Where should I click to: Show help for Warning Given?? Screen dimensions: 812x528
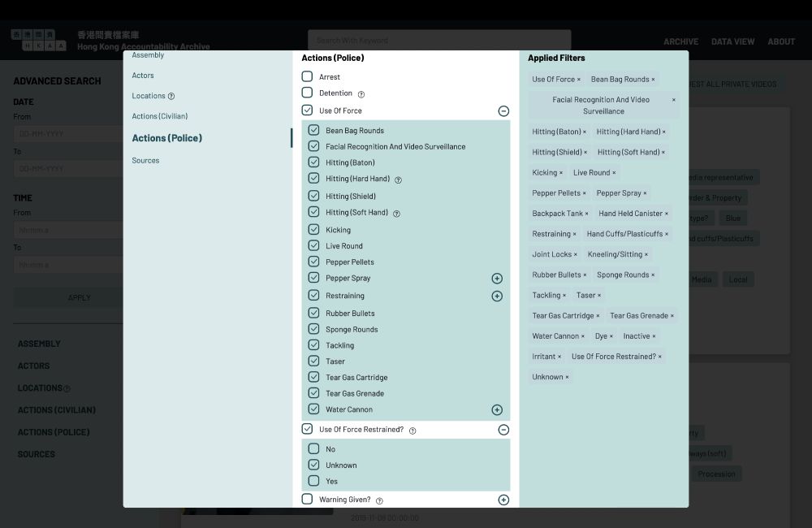[x=379, y=501]
